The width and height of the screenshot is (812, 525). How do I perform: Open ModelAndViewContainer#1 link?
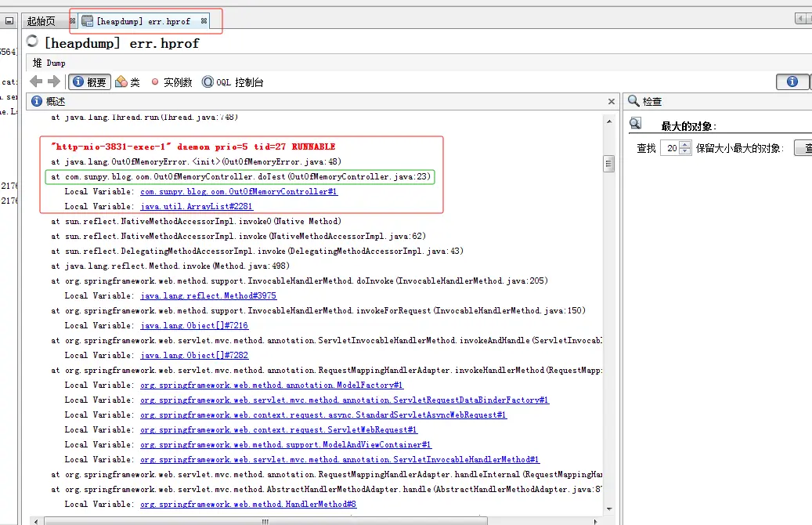[286, 444]
